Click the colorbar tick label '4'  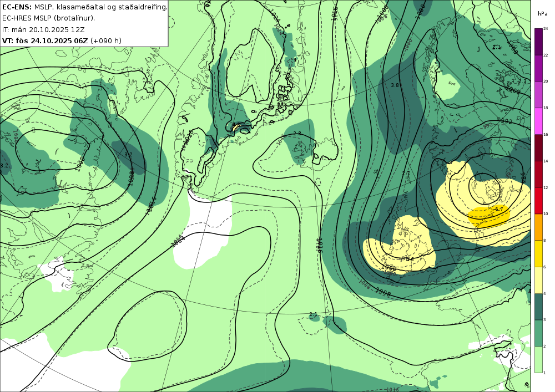click(544, 293)
